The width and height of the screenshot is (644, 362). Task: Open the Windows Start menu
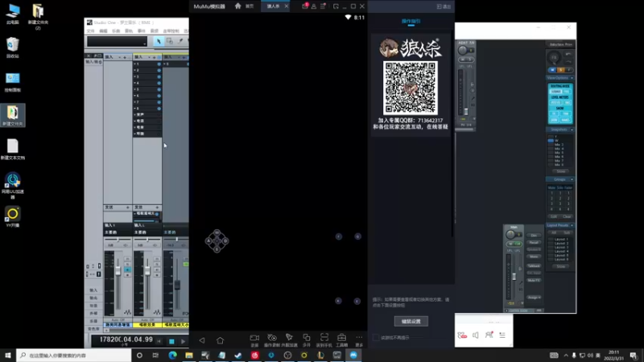coord(8,355)
